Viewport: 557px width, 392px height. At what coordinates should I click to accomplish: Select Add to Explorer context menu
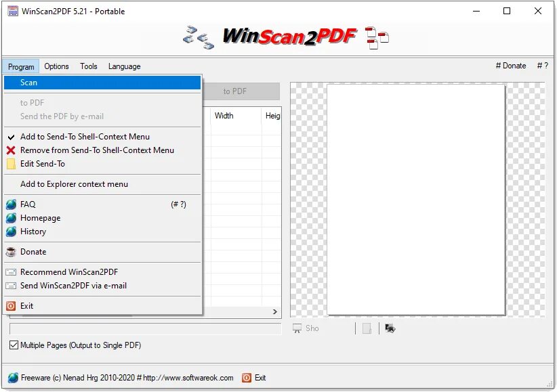point(102,184)
